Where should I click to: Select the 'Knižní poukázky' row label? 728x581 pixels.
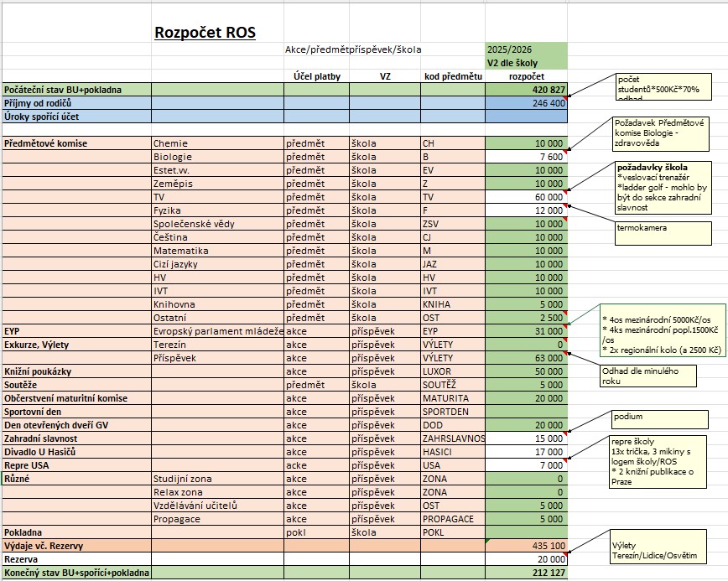(75, 371)
